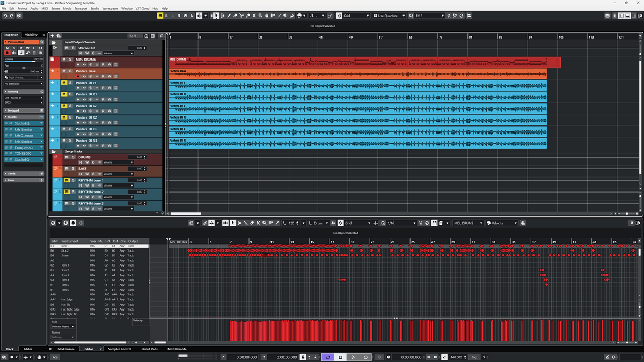The width and height of the screenshot is (644, 362).
Task: Select the Object Selection arrow tool
Action: point(216,16)
